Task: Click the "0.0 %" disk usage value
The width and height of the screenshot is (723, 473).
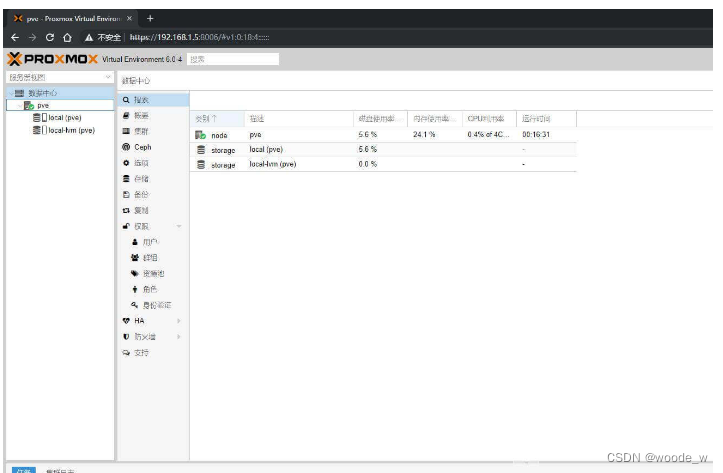Action: pos(367,164)
